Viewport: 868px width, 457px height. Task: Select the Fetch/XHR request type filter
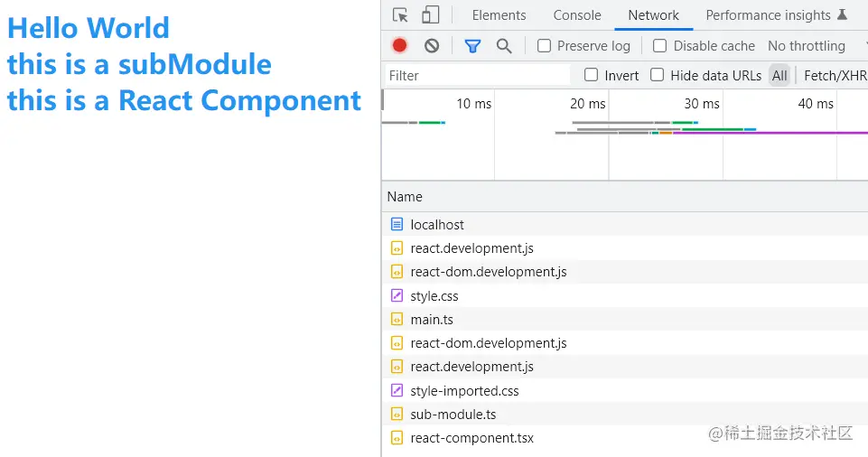pyautogui.click(x=835, y=75)
